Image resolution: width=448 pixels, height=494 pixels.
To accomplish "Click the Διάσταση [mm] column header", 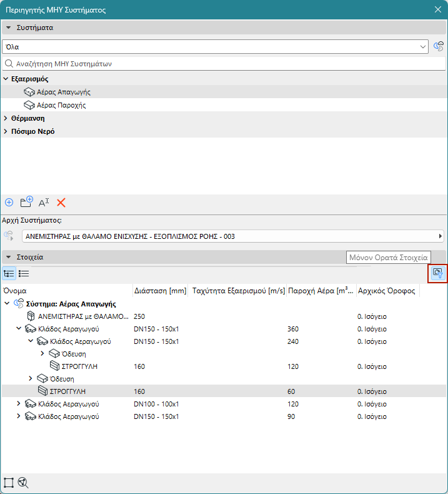I will [160, 291].
